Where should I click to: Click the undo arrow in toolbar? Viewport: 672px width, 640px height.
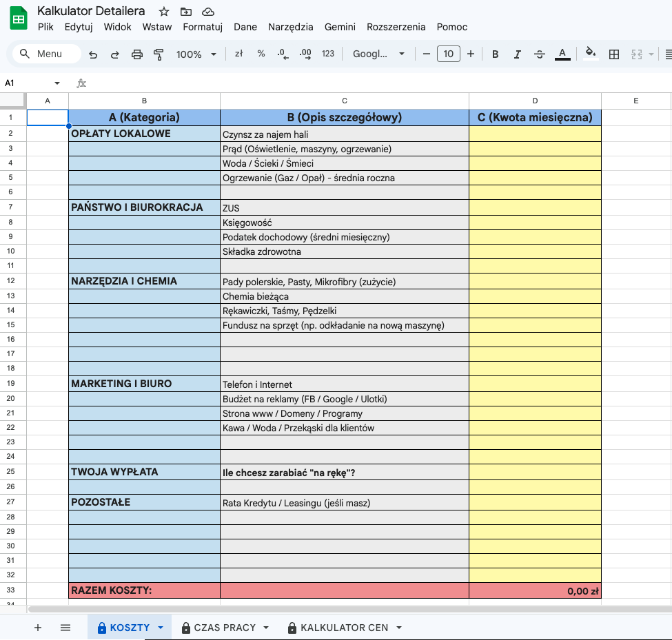[x=93, y=54]
